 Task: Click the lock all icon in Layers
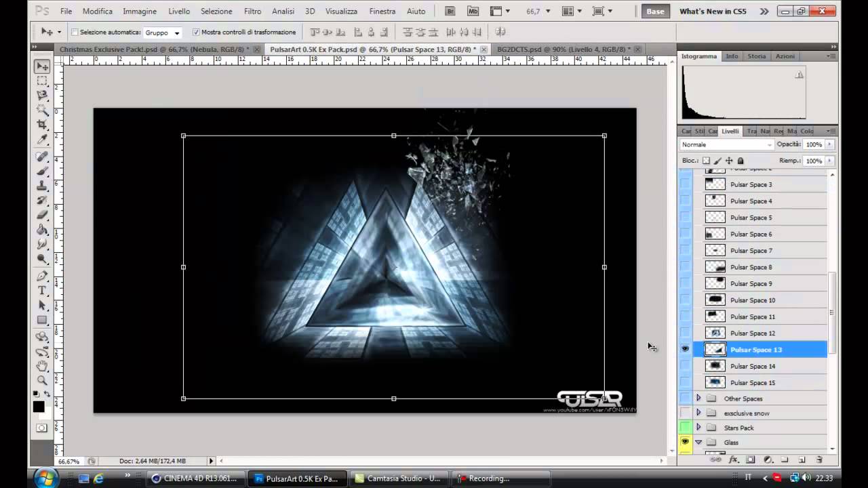741,161
